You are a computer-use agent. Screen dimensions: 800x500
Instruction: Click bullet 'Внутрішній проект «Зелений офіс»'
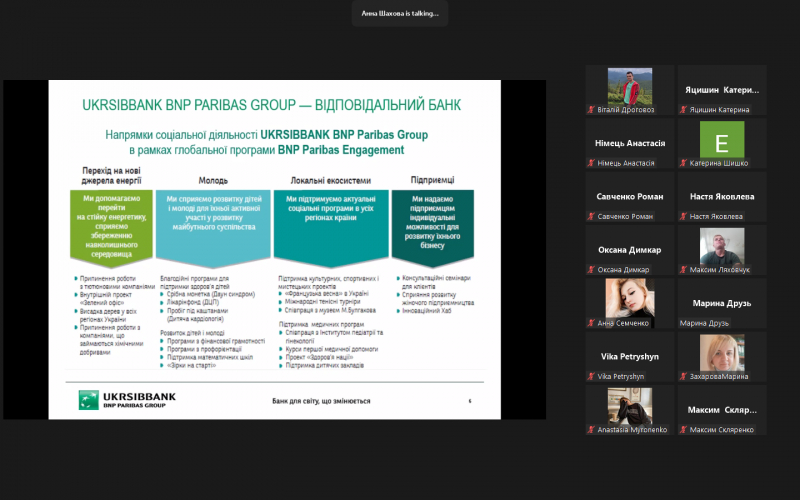click(105, 299)
